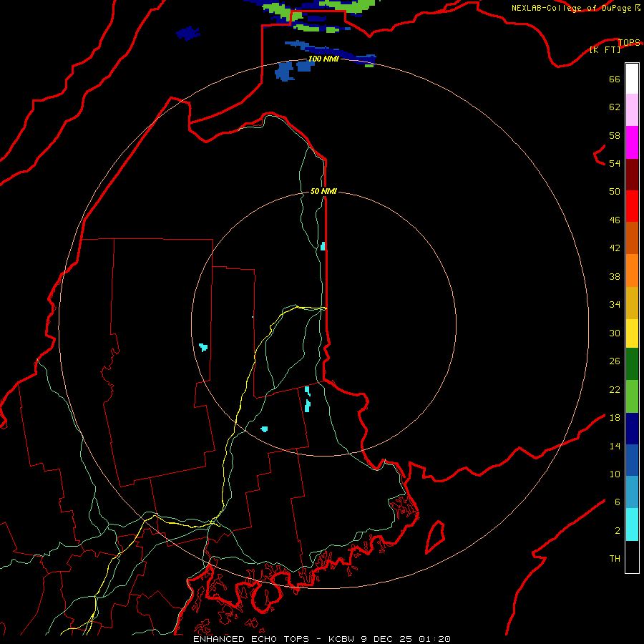Click the '22' legend value
The height and width of the screenshot is (644, 644).
615,389
